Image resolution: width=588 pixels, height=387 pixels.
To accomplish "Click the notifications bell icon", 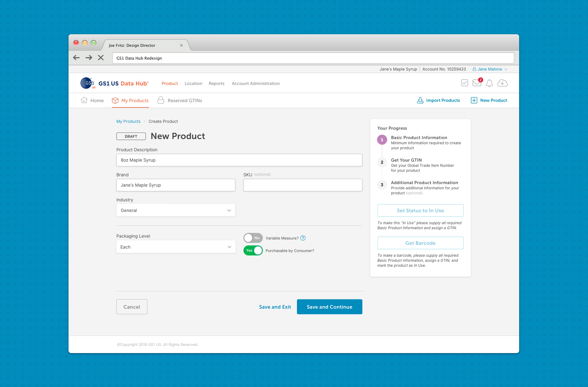I will coord(489,83).
